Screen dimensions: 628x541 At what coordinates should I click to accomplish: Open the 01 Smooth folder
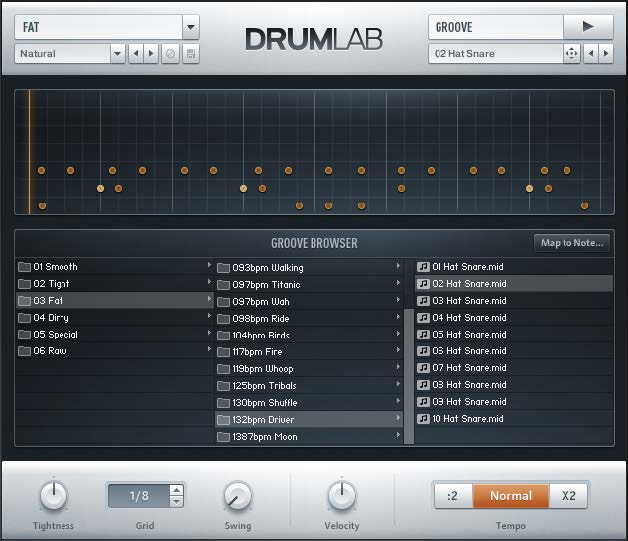(115, 267)
